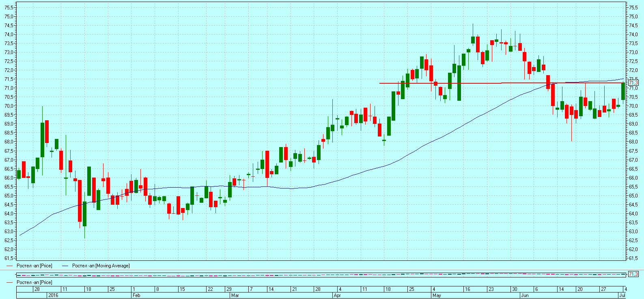The height and width of the screenshot is (299, 644).
Task: Select the 'Mar' month label on time axis
Action: pyautogui.click(x=235, y=295)
